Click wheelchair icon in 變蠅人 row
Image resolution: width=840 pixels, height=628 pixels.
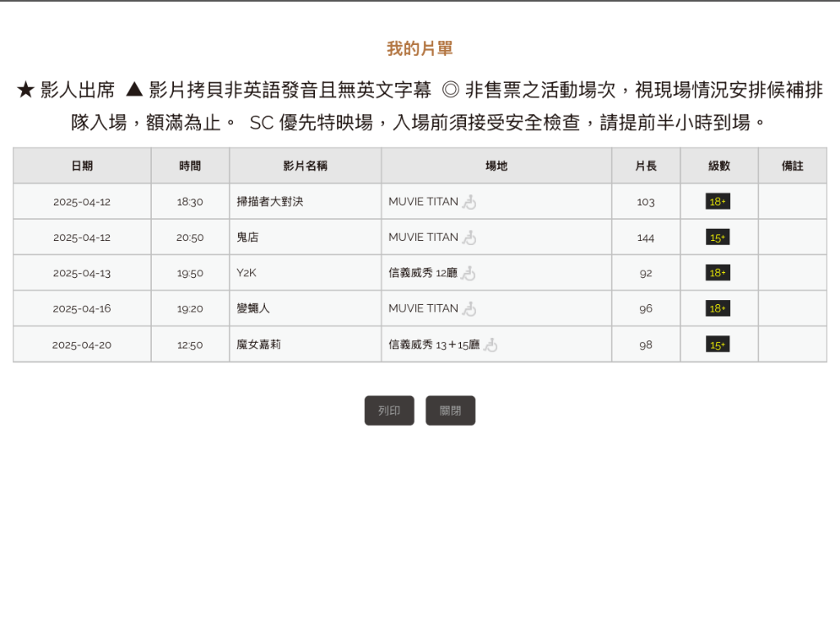coord(469,308)
